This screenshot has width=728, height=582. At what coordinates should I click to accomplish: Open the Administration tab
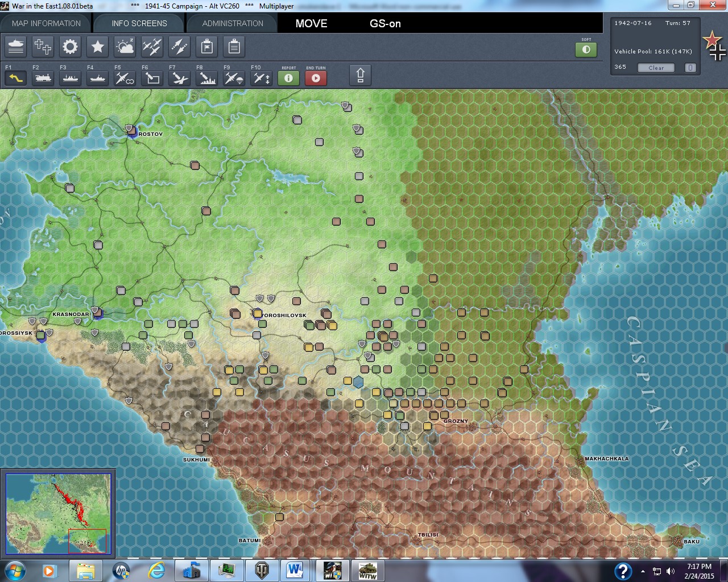click(233, 23)
